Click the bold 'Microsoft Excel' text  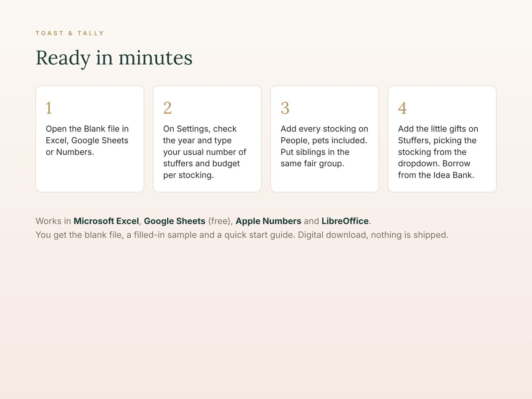pyautogui.click(x=106, y=221)
